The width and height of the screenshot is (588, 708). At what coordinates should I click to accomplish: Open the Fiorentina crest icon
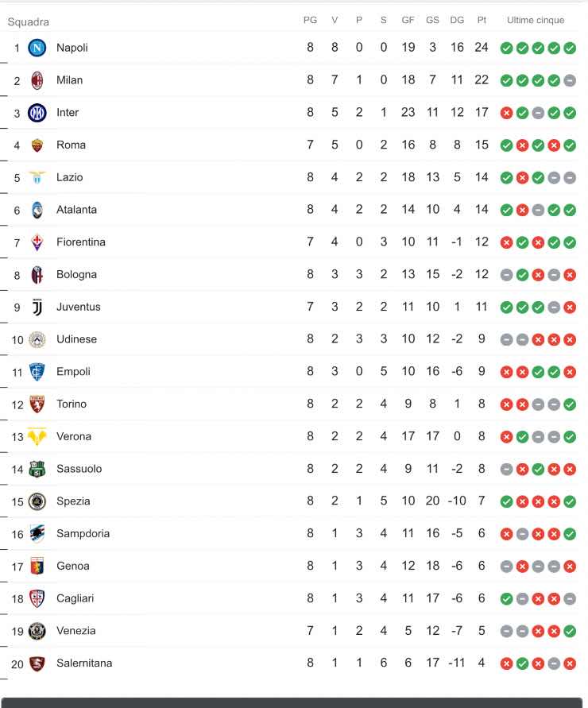click(x=37, y=242)
